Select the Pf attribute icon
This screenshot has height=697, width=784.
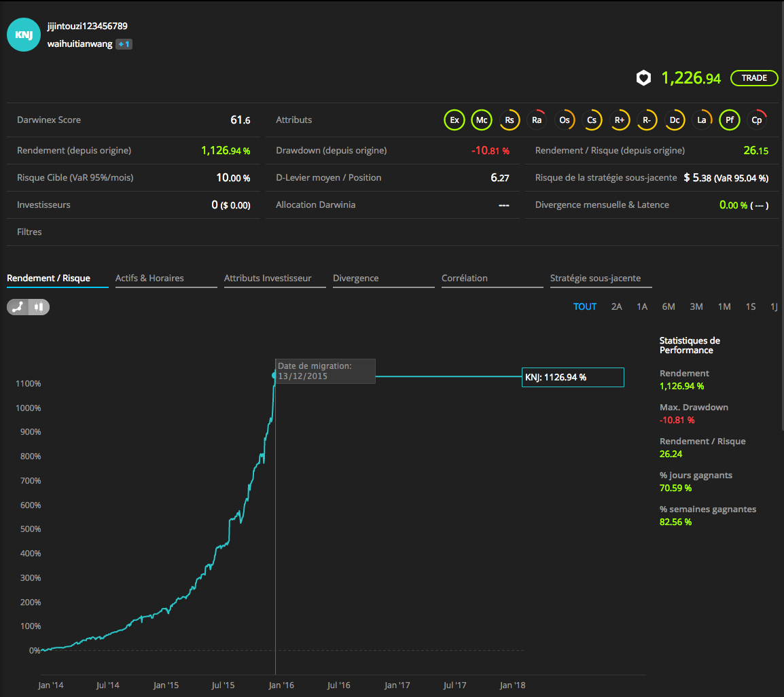pyautogui.click(x=730, y=120)
